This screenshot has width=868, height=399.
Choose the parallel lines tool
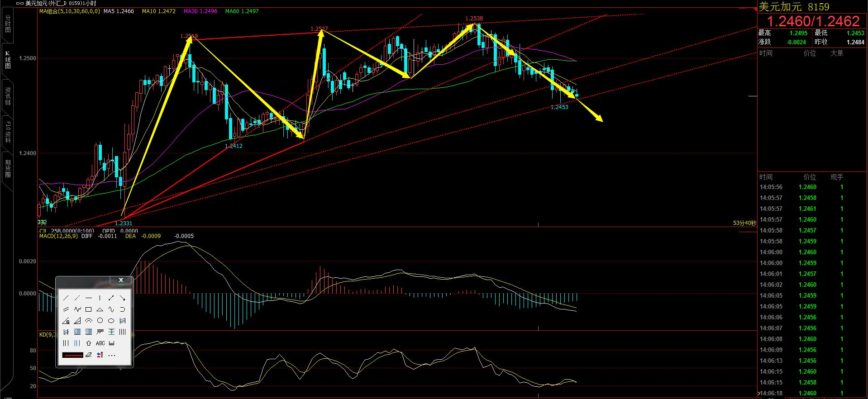point(66,309)
